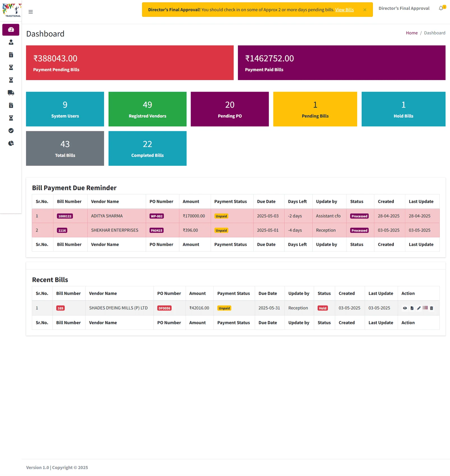Delete the SHADES DYEING MILLS bill via trash icon
450x476 pixels.
pyautogui.click(x=432, y=308)
